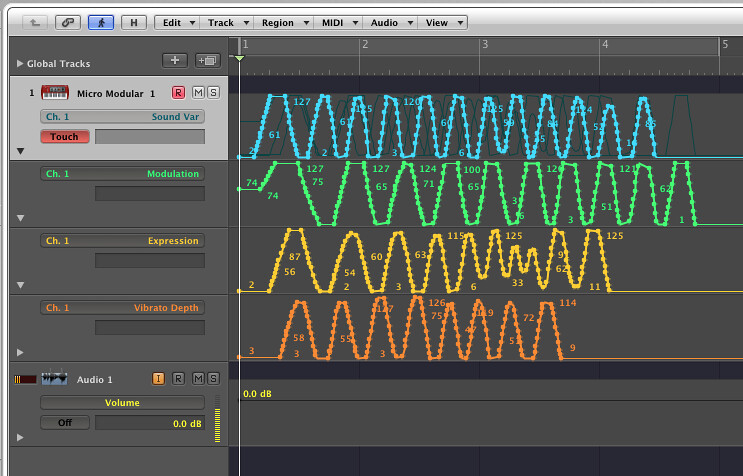Click the back arrow hierarchy button
Screen dimensions: 743x476
33,21
